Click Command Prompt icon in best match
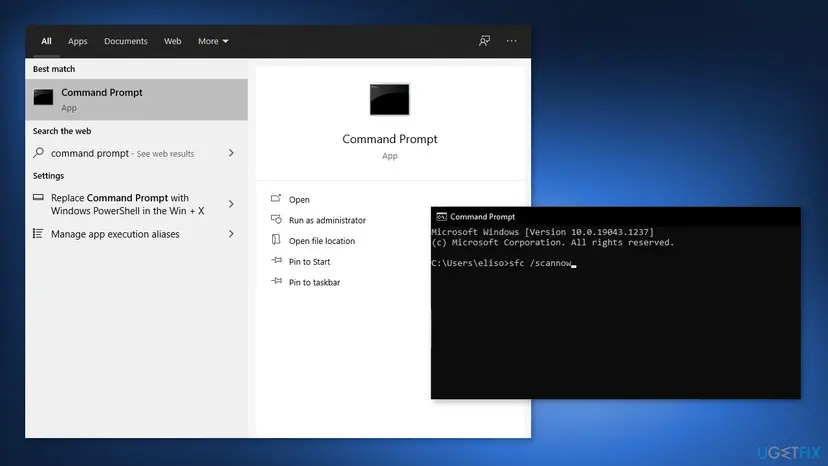This screenshot has height=466, width=828. click(43, 97)
